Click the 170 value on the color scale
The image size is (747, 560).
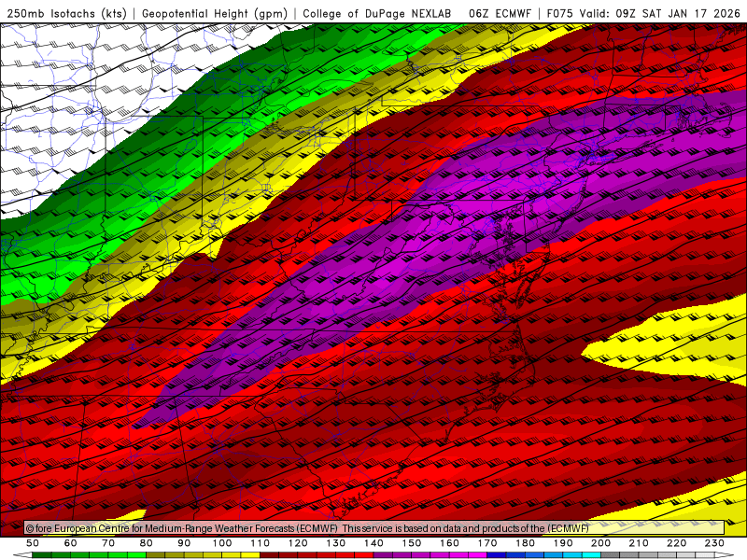[487, 543]
